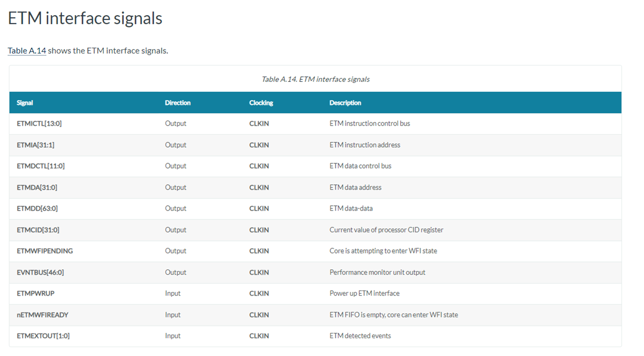
Task: Click the description 'ETM instruction address'
Action: (365, 145)
